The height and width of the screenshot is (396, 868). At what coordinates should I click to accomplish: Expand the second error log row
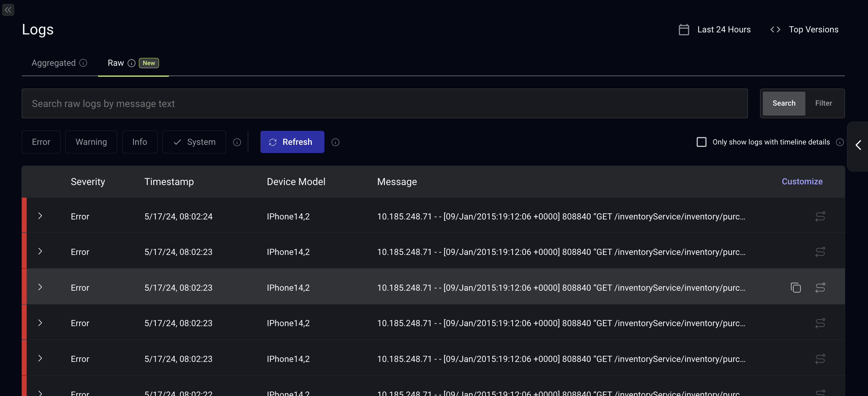click(40, 252)
